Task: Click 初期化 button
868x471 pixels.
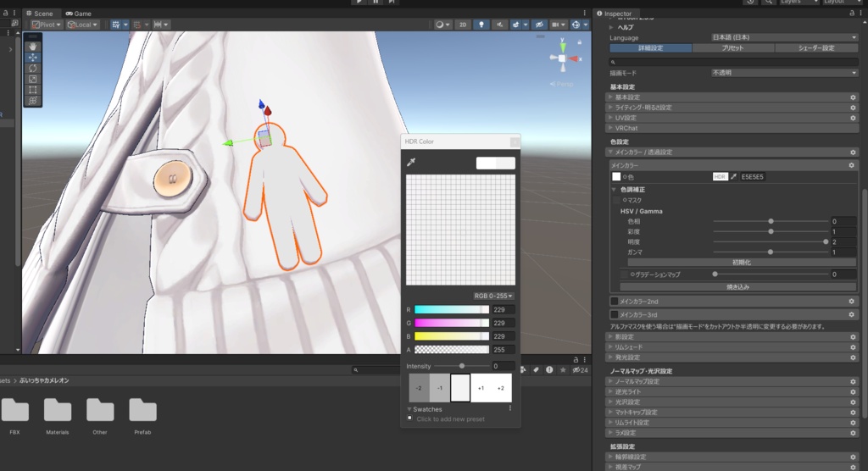Action: tap(741, 263)
